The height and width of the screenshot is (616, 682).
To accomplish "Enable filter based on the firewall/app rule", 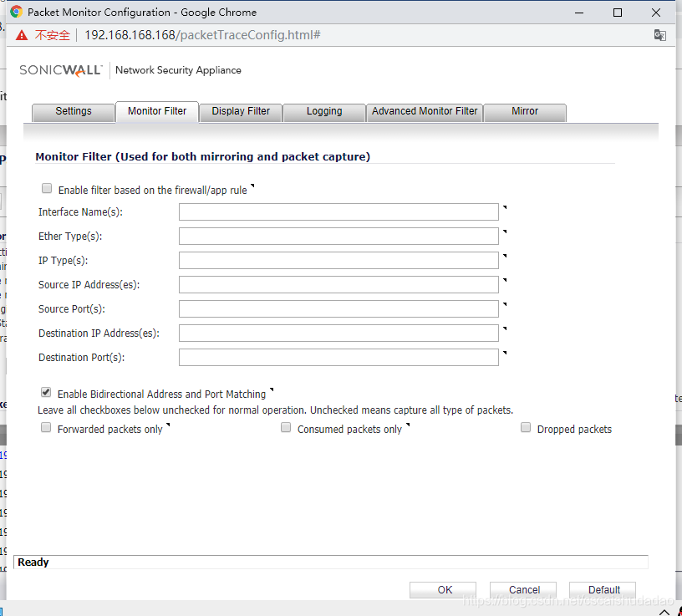I will [x=47, y=188].
